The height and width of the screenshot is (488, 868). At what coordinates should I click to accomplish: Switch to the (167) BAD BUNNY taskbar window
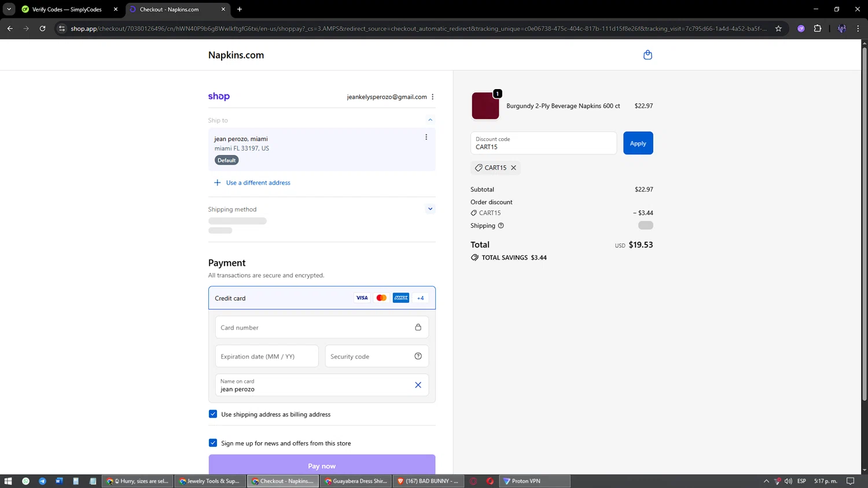(x=428, y=481)
